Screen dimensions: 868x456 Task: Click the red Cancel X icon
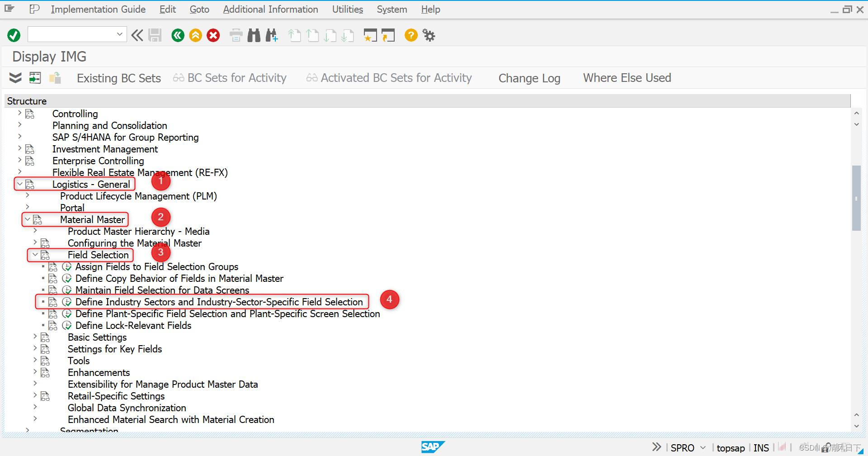(x=213, y=35)
